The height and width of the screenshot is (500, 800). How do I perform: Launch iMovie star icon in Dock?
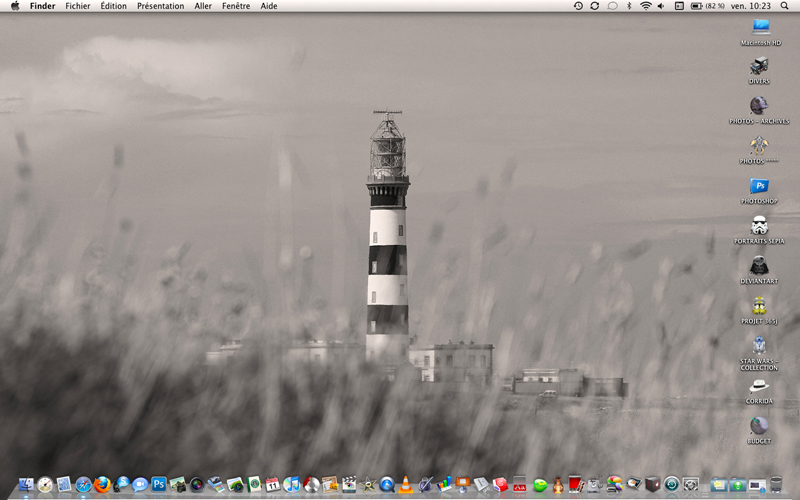tap(368, 485)
